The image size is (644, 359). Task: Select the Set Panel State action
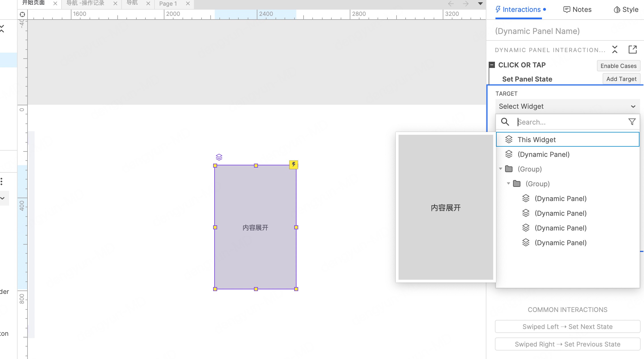pyautogui.click(x=527, y=79)
